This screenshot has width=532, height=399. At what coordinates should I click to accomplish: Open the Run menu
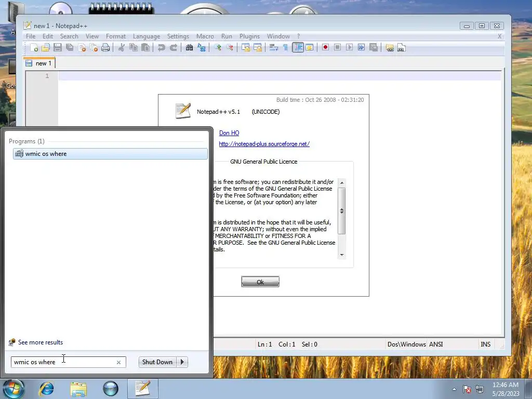tap(227, 36)
